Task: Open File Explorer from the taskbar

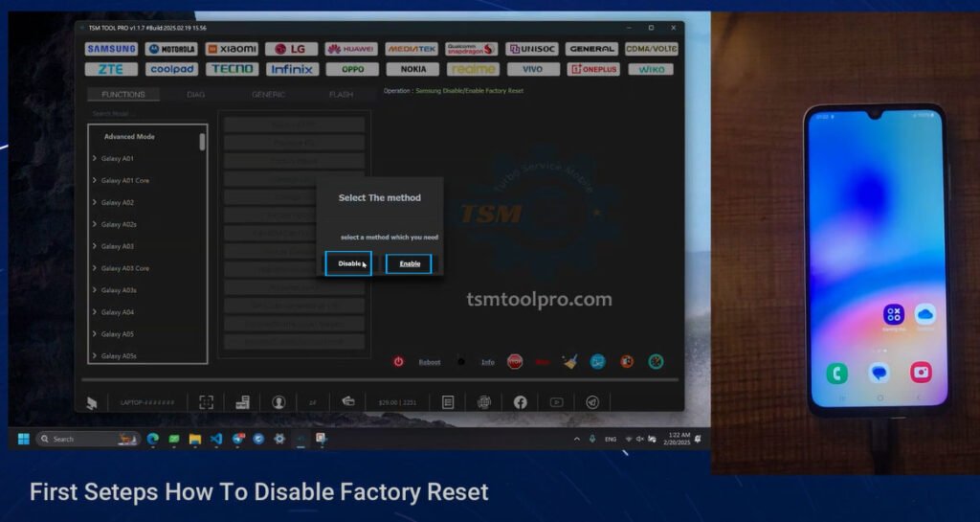Action: click(x=195, y=439)
